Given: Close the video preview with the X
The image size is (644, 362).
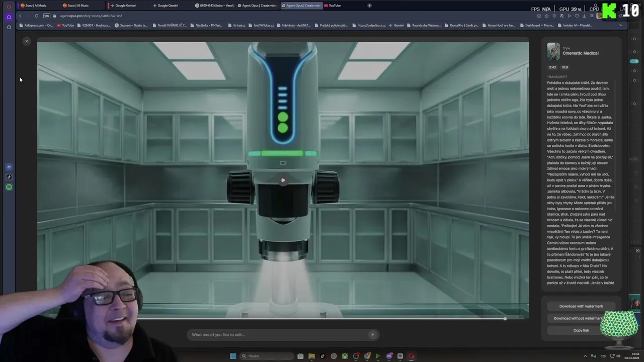Looking at the screenshot, I should (27, 41).
